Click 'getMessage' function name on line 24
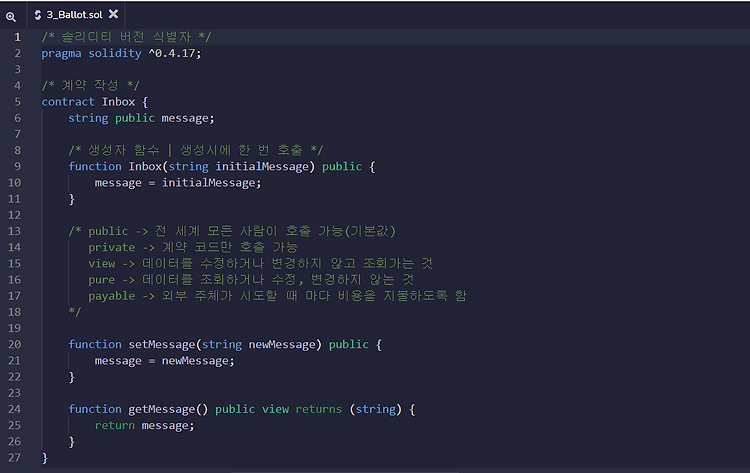Viewport: 750px width, 473px height. (162, 409)
